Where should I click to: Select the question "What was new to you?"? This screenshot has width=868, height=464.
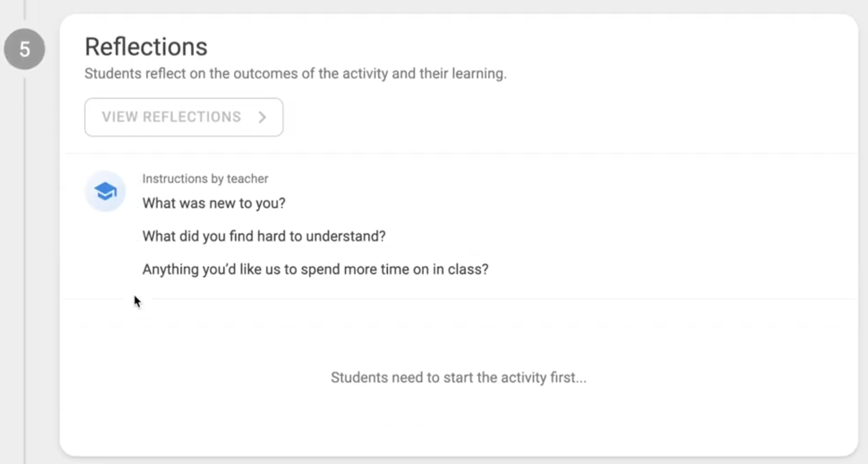214,203
